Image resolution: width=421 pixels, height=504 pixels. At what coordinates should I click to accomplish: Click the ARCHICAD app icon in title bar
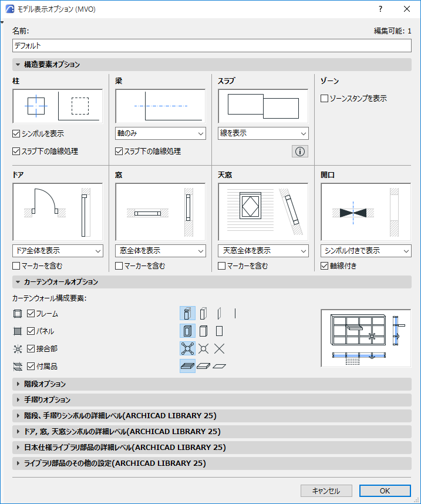tap(9, 9)
